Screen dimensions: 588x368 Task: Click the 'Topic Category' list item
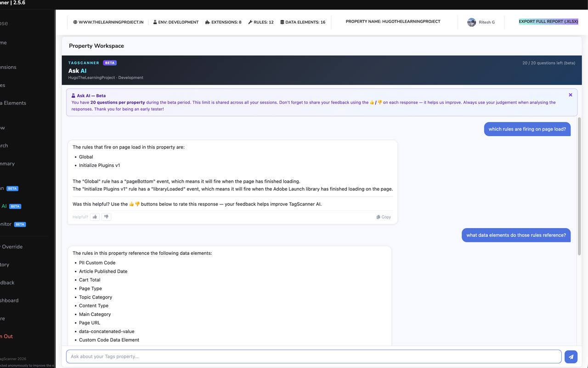coord(96,297)
